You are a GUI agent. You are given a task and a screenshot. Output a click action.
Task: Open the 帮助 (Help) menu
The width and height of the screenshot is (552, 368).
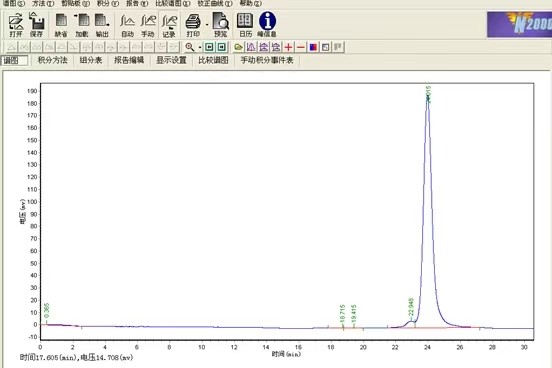(250, 3)
